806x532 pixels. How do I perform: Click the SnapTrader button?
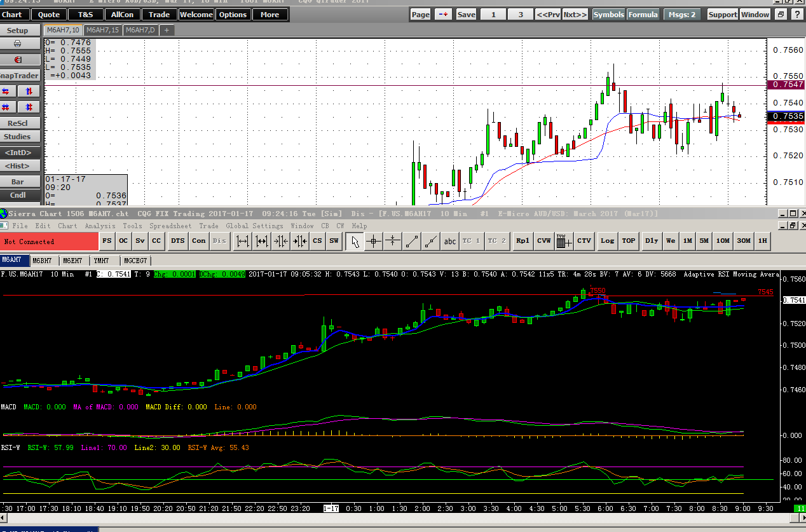[19, 76]
